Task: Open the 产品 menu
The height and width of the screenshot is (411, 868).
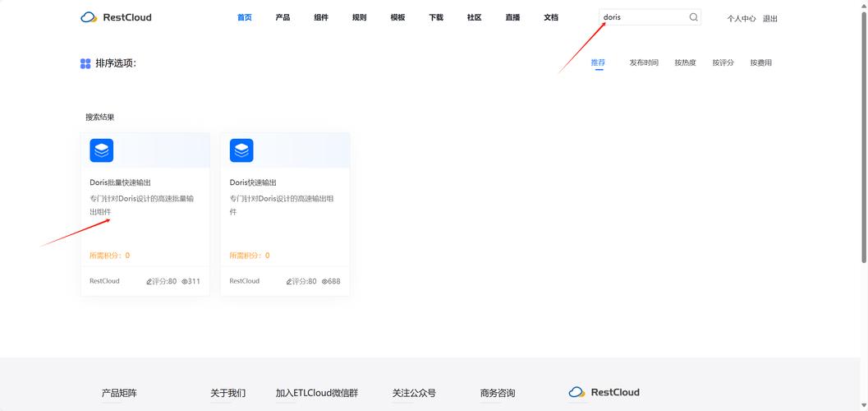Action: click(282, 17)
